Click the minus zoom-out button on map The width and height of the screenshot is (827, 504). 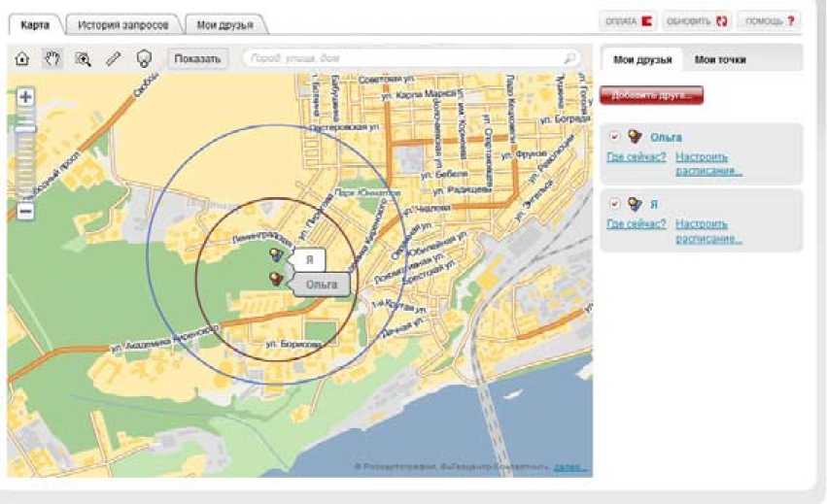(26, 210)
